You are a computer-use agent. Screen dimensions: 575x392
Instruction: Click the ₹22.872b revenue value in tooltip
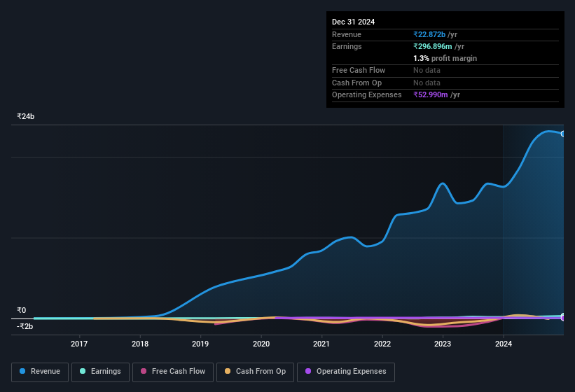click(x=429, y=34)
